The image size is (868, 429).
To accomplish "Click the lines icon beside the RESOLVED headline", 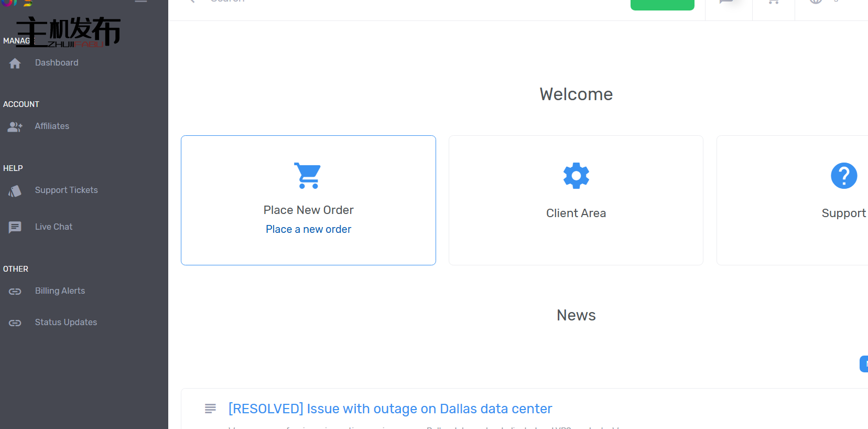I will [210, 409].
